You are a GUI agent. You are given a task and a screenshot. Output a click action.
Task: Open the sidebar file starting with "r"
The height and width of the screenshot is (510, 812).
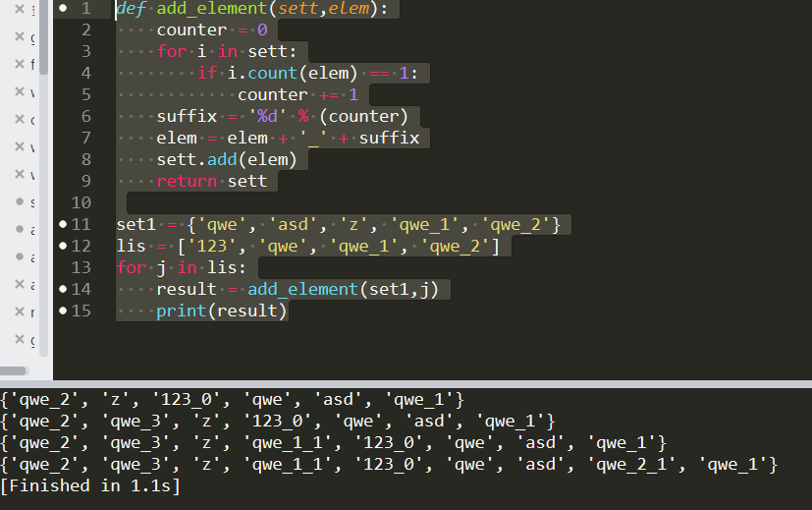click(x=33, y=313)
